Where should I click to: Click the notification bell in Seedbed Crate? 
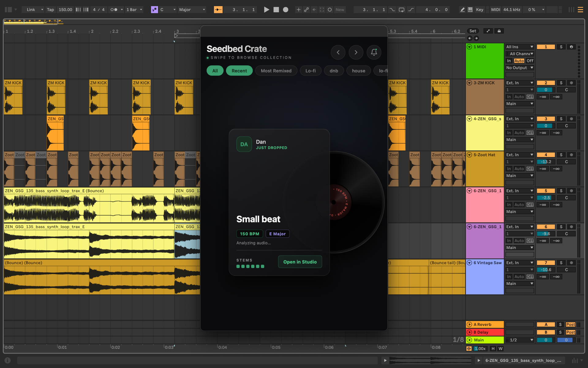coord(374,52)
